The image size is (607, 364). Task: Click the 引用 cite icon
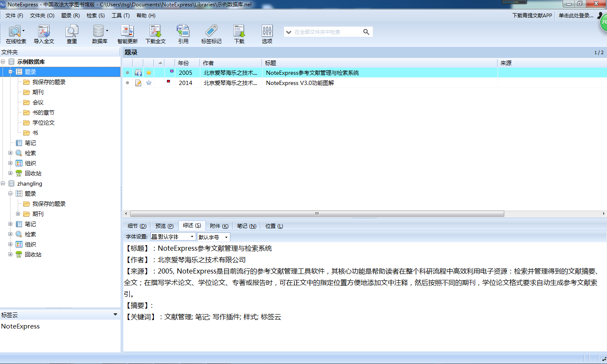click(183, 31)
